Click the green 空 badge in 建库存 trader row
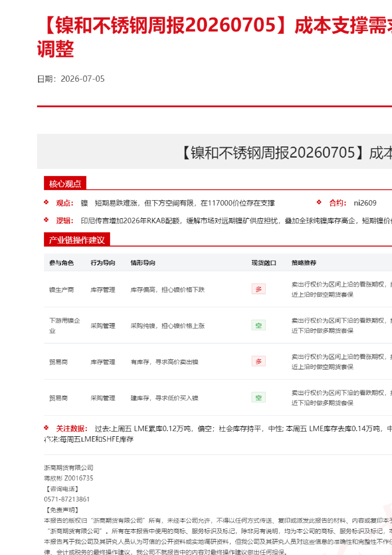 click(258, 397)
